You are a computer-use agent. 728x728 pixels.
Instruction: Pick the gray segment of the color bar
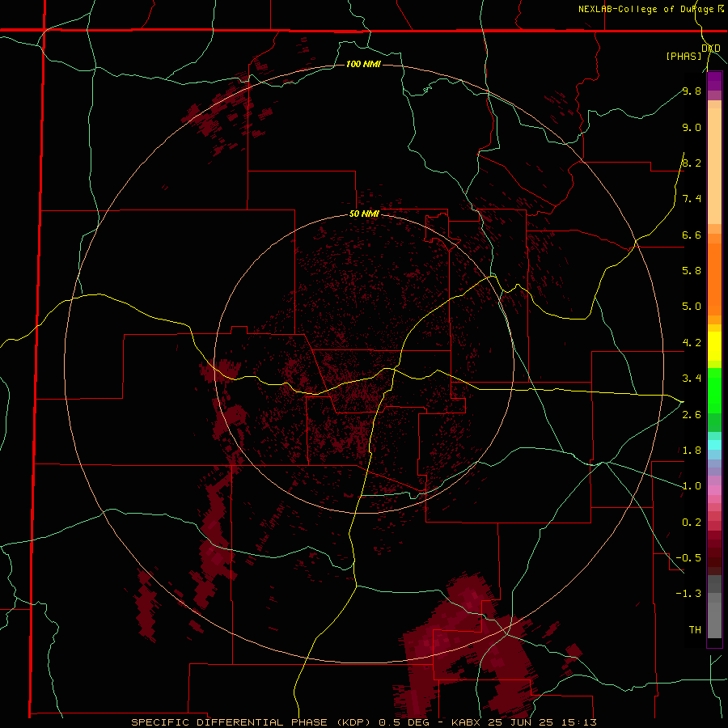pyautogui.click(x=714, y=617)
